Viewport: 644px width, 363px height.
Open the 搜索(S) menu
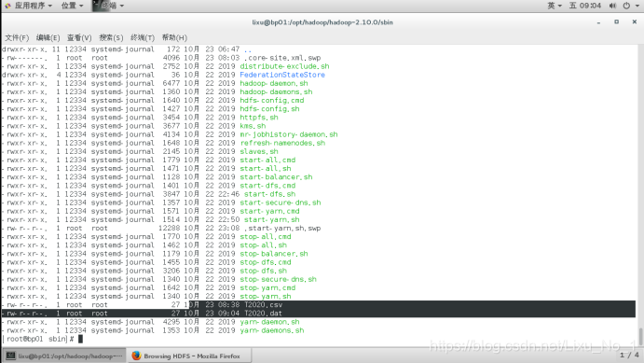111,38
